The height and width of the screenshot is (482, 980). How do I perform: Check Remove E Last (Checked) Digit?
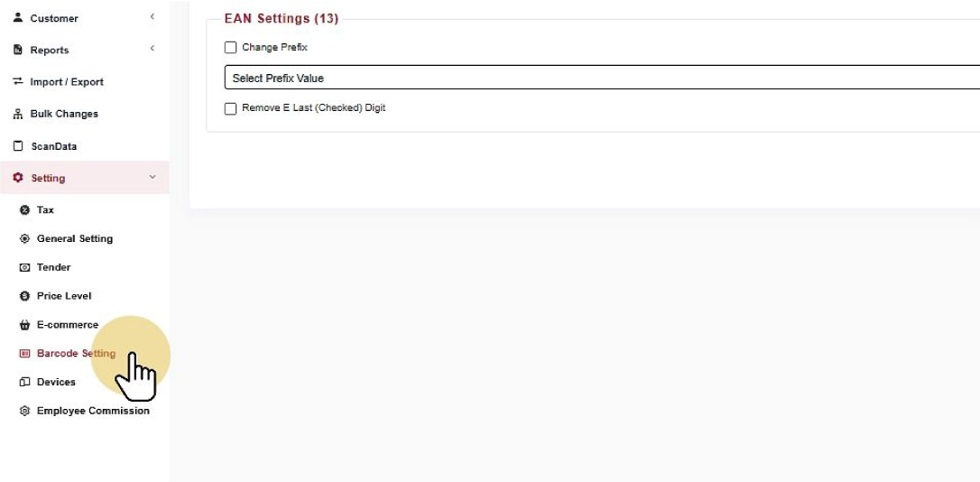click(231, 108)
